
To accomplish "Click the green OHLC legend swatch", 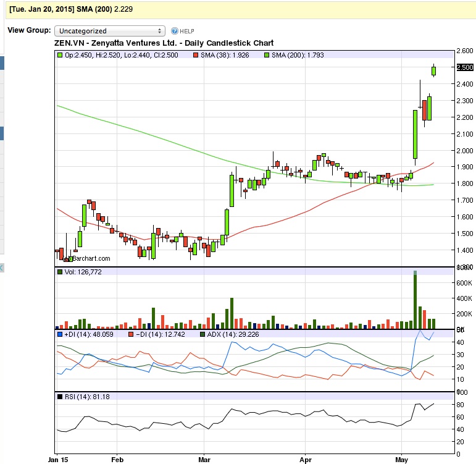I will point(60,56).
